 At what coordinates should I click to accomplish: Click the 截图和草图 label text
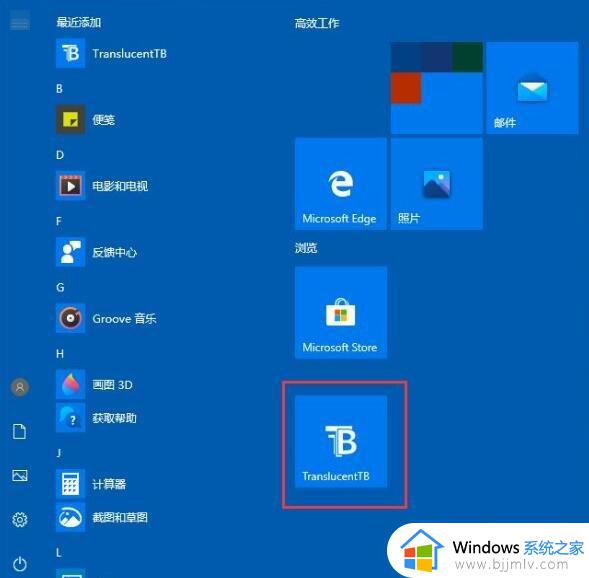pyautogui.click(x=120, y=517)
